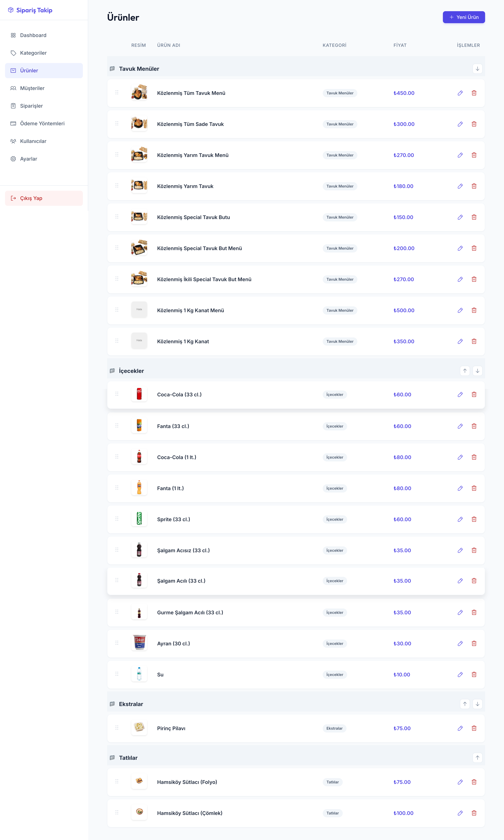Click Sipariş Takip logo link
This screenshot has width=504, height=840.
pyautogui.click(x=30, y=10)
